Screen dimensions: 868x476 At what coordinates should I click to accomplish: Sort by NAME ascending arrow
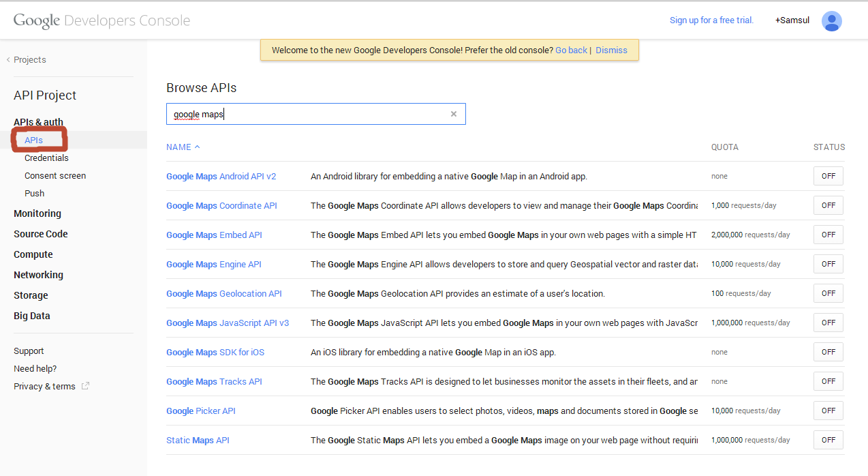(x=197, y=147)
